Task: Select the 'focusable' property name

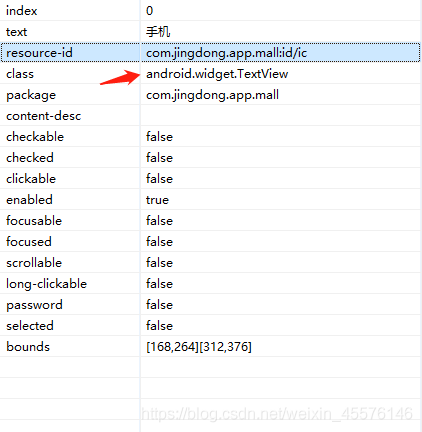Action: pos(34,221)
